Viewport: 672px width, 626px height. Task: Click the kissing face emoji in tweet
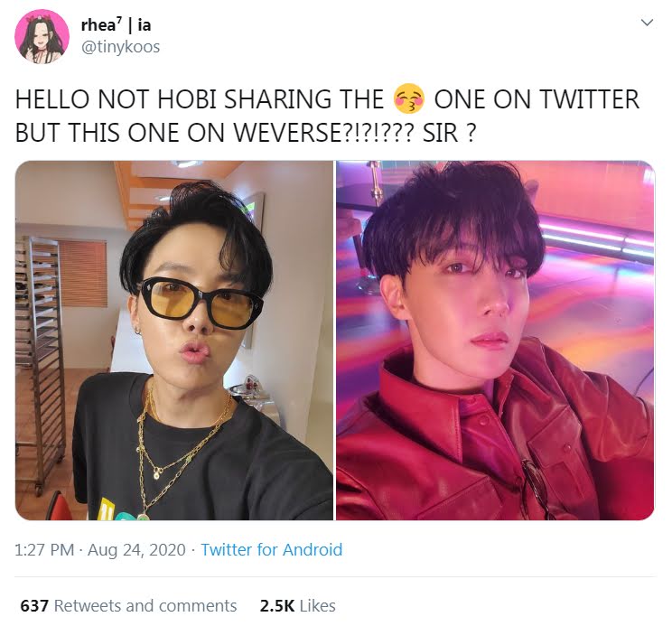click(x=409, y=99)
